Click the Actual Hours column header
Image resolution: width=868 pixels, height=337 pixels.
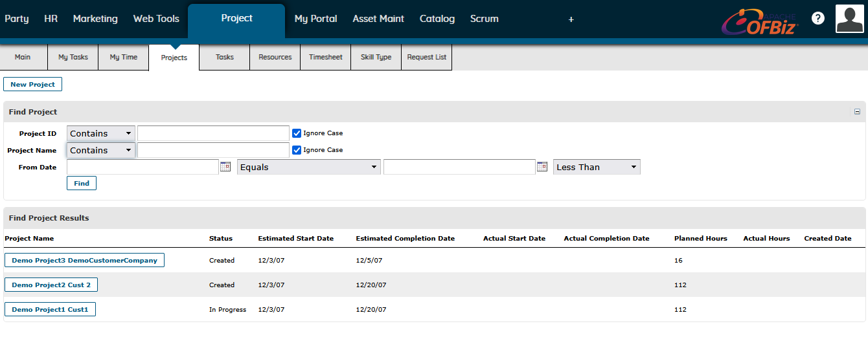pos(767,239)
